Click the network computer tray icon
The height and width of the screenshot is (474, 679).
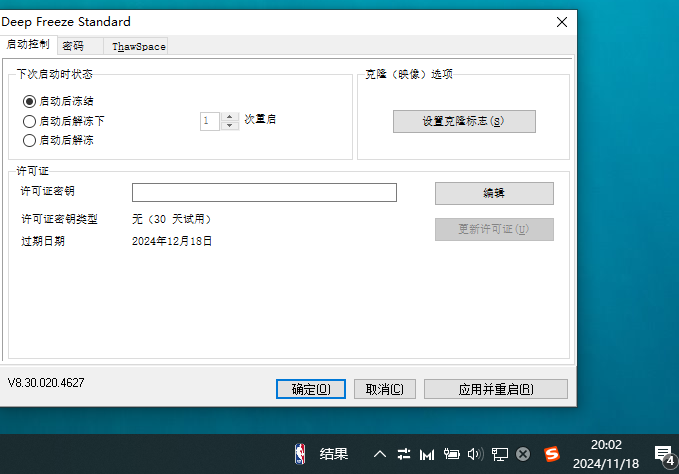[x=500, y=455]
